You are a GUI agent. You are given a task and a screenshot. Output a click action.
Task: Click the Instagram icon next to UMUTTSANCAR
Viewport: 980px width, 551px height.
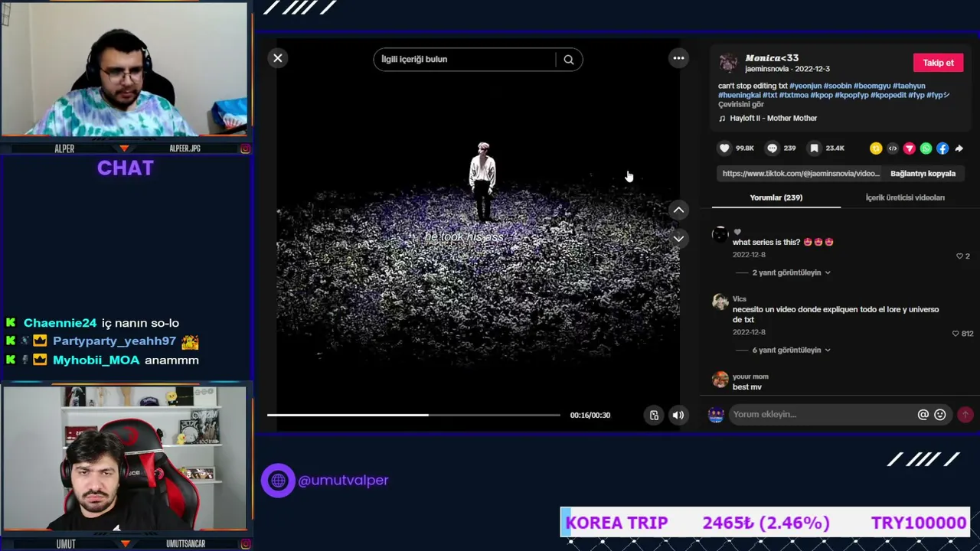(x=245, y=544)
